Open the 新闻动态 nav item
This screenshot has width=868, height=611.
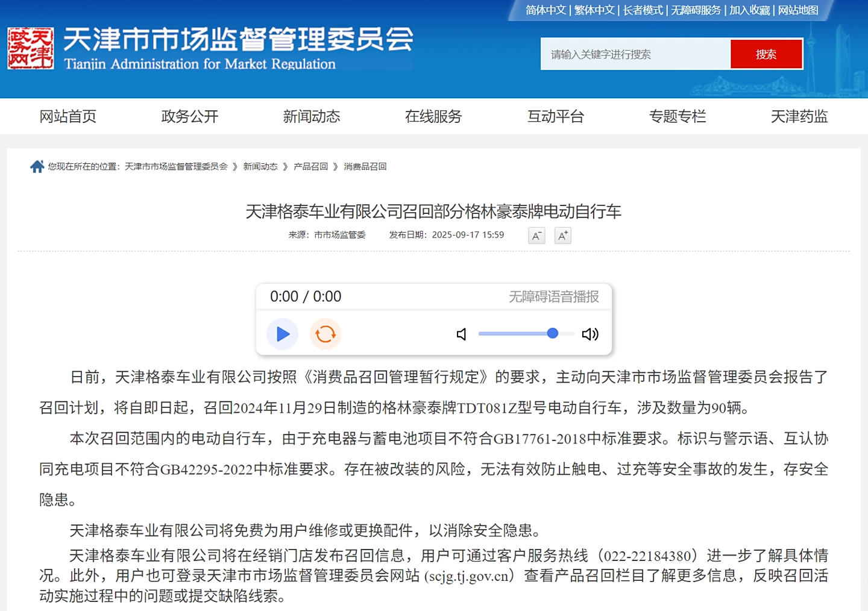pyautogui.click(x=312, y=116)
